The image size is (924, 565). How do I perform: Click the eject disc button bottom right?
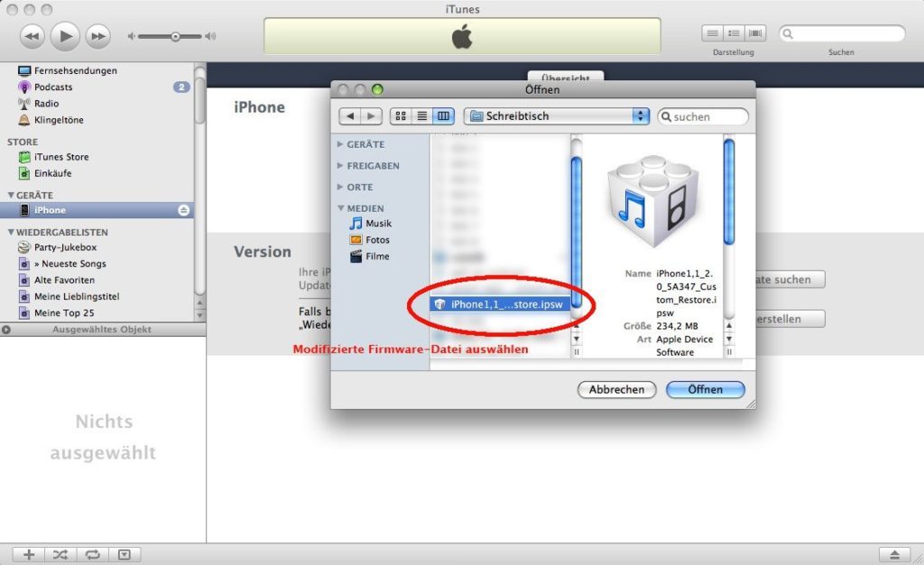coord(894,554)
